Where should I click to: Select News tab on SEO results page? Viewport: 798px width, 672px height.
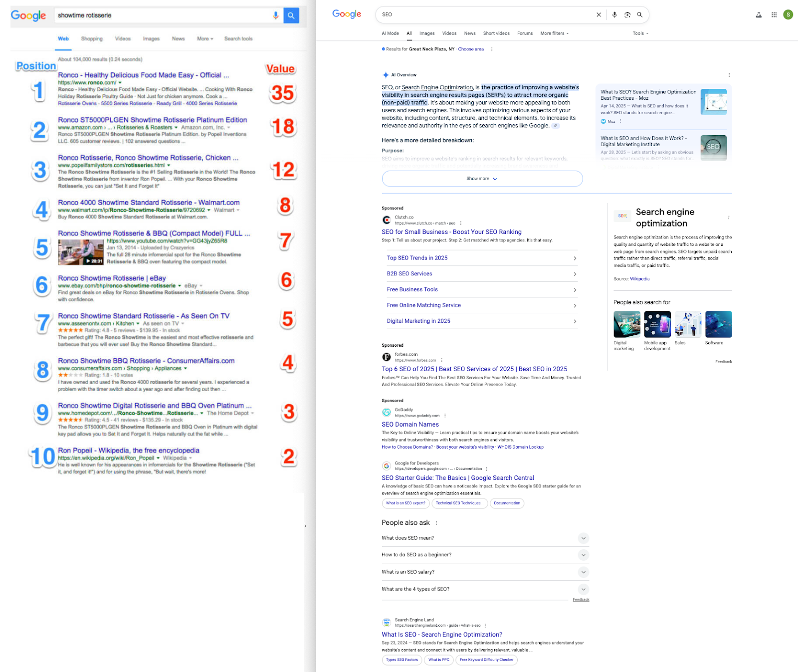(x=470, y=33)
